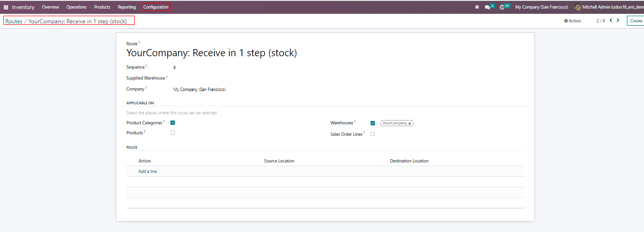Open the Reporting menu

127,7
